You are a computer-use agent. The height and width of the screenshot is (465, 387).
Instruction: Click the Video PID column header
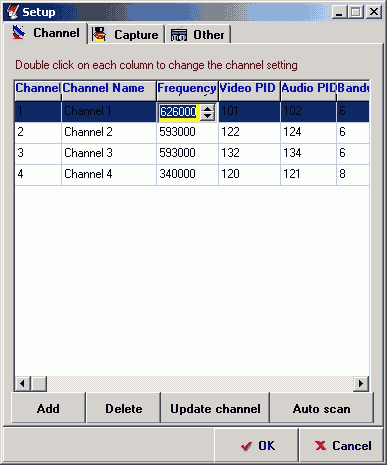(x=249, y=90)
